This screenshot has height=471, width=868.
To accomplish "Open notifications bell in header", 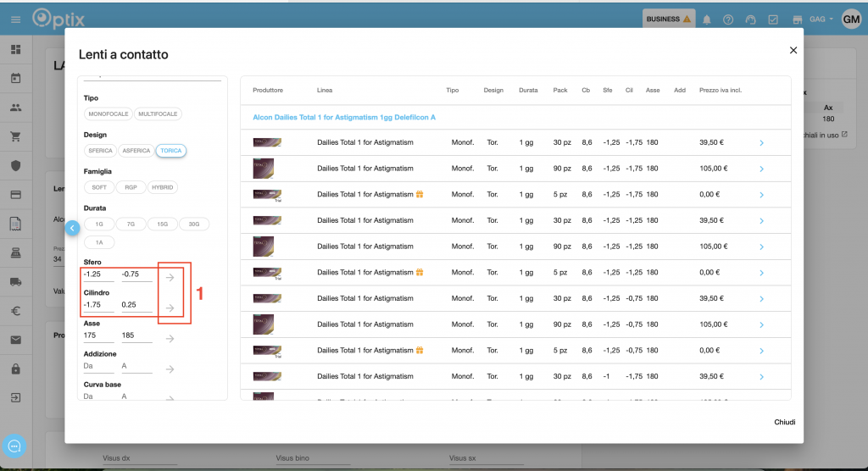I will [x=707, y=19].
